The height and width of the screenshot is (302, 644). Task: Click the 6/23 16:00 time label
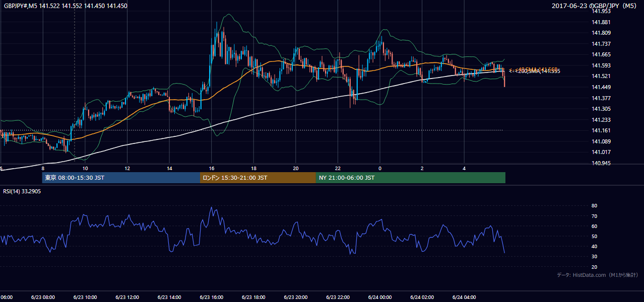tap(211, 297)
